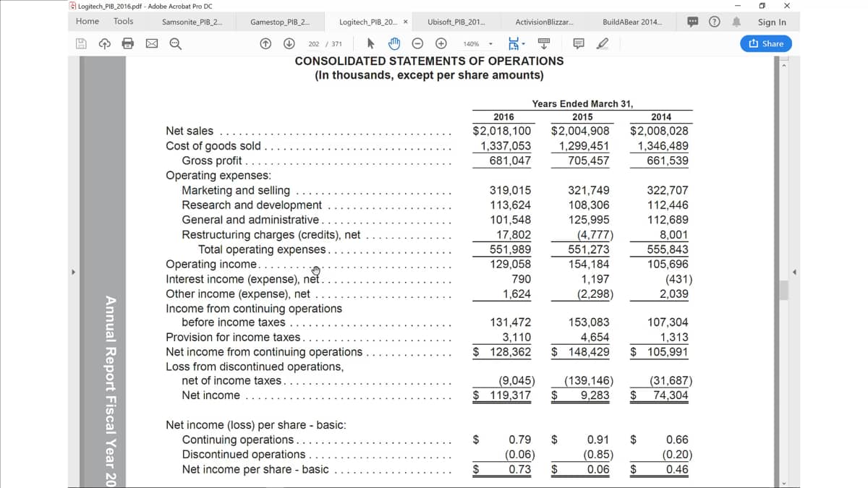Click 2014 Net income value 74,304
868x488 pixels.
[x=659, y=395]
